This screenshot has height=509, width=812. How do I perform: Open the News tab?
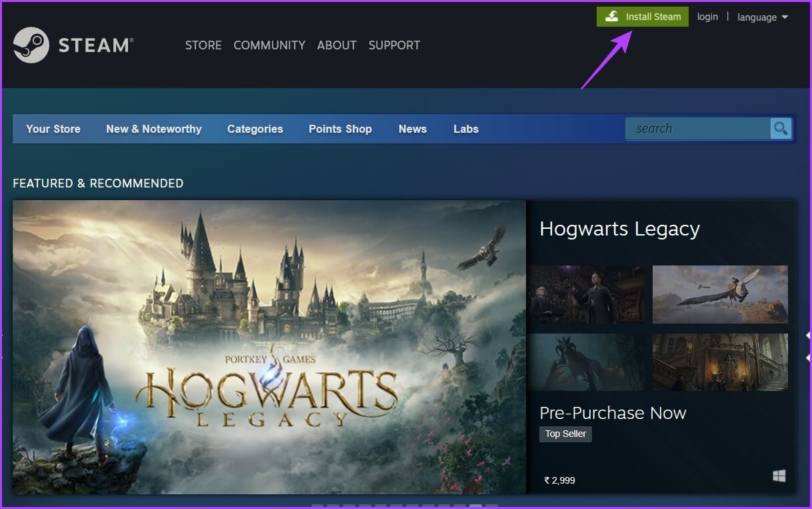[413, 129]
